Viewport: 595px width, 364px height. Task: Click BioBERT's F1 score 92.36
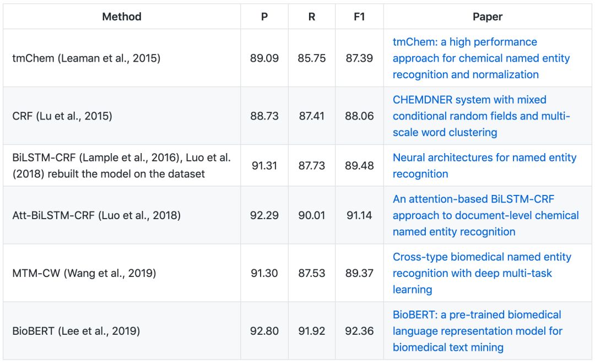tap(359, 331)
